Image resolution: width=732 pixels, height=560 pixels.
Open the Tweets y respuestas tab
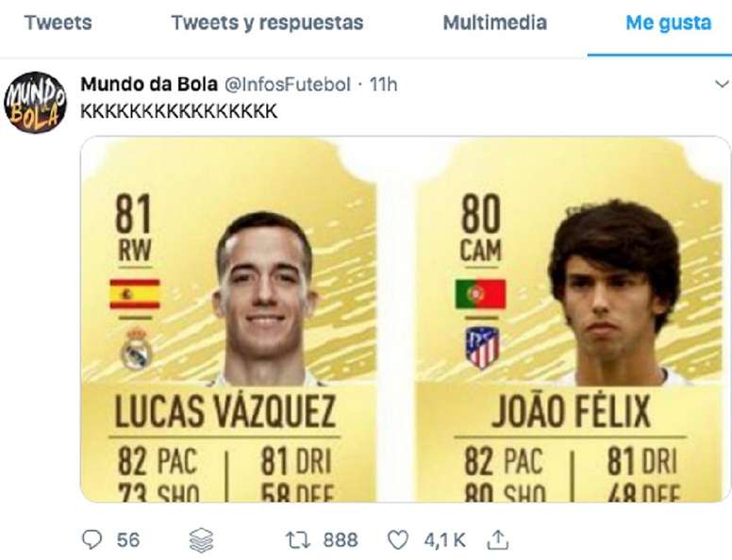coord(267,24)
